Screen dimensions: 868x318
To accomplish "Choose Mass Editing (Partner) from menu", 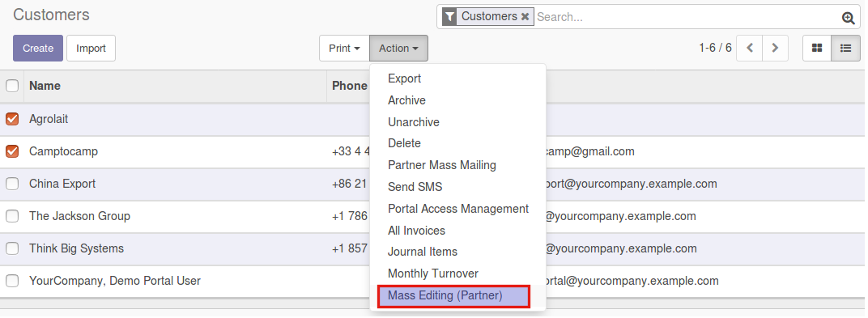I will coord(453,296).
